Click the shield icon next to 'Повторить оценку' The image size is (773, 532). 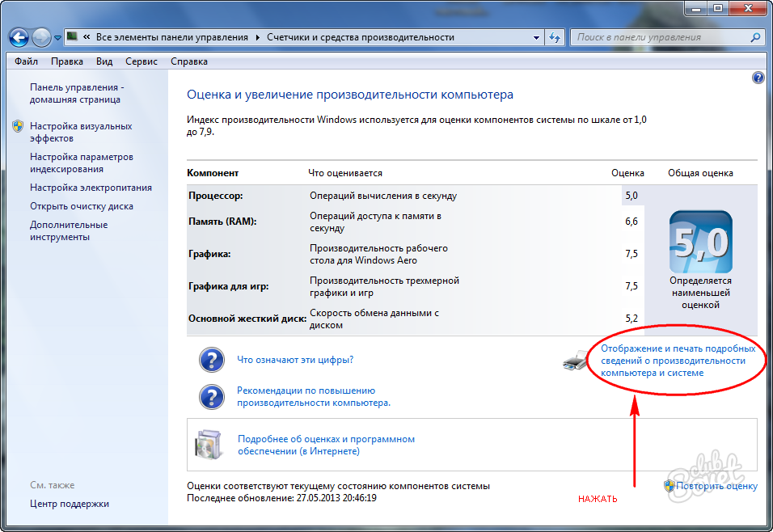(x=669, y=486)
